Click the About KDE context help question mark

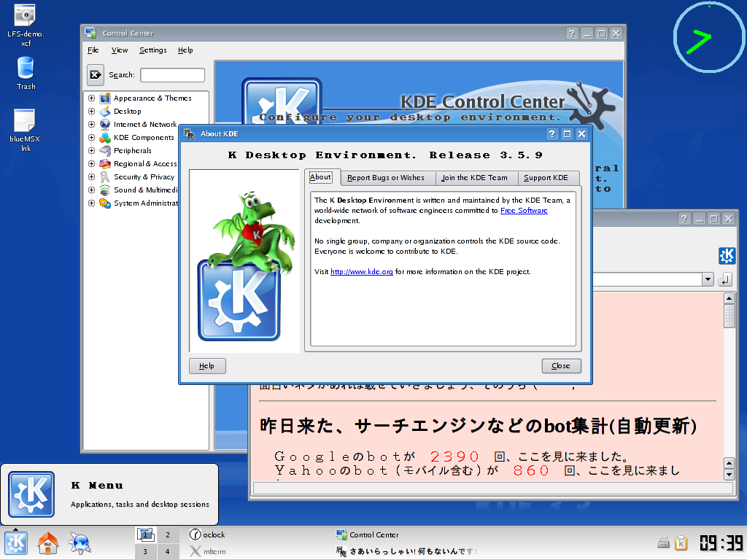click(551, 134)
